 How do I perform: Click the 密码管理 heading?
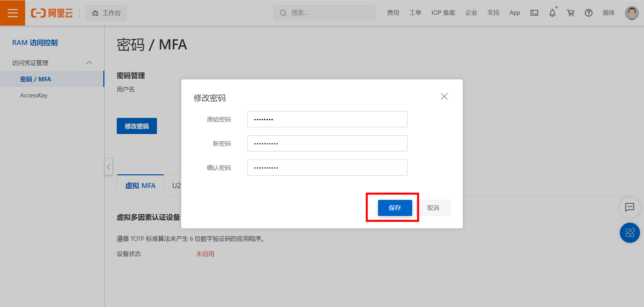point(131,76)
